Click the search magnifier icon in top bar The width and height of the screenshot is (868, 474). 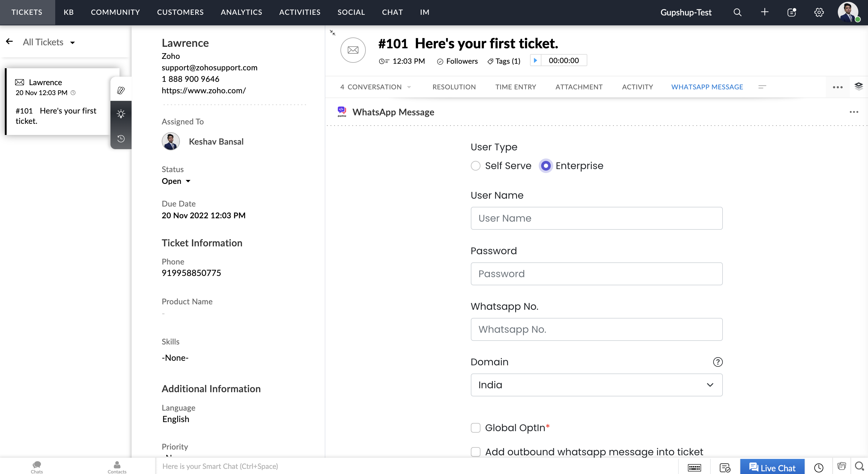tap(737, 12)
